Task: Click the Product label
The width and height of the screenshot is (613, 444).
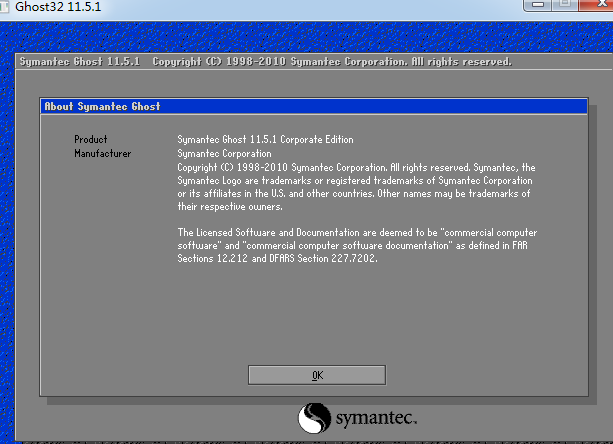Action: pos(90,139)
